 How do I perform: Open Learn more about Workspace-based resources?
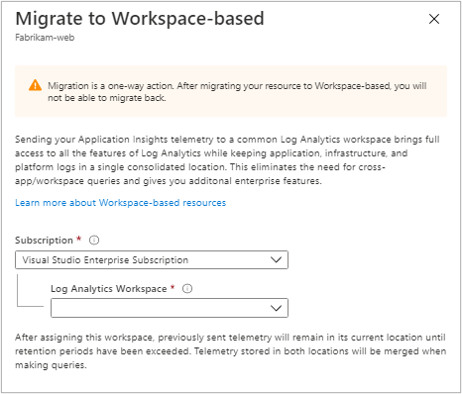click(x=121, y=203)
